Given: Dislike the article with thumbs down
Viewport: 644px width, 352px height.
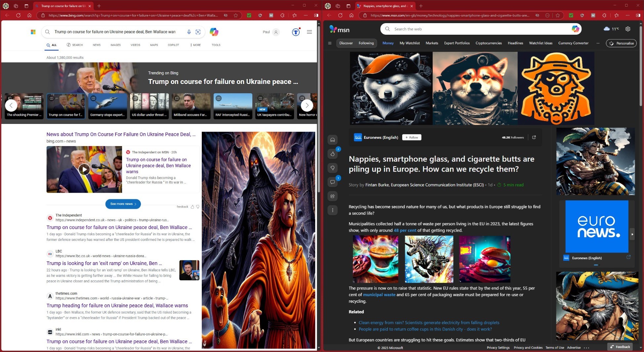Looking at the screenshot, I should (332, 168).
